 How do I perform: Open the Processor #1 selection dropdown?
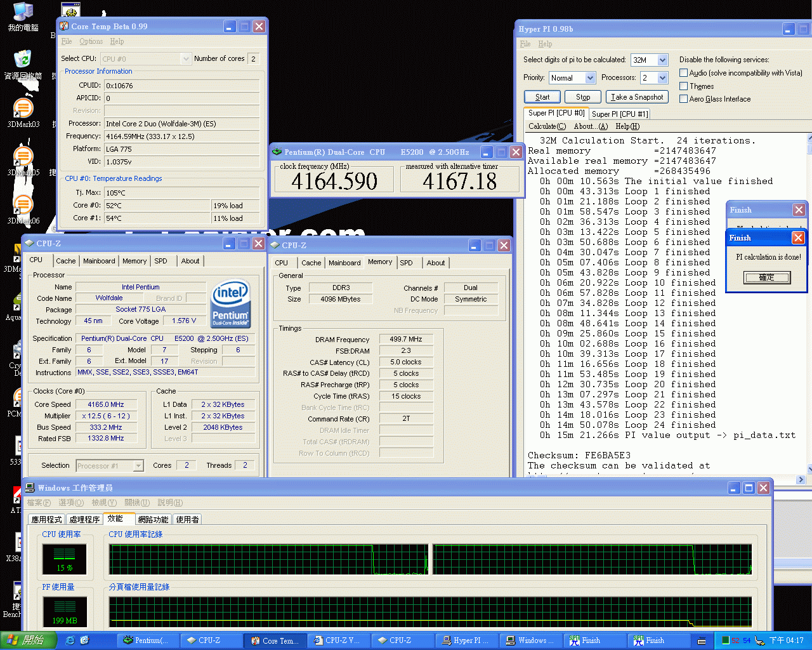click(138, 466)
